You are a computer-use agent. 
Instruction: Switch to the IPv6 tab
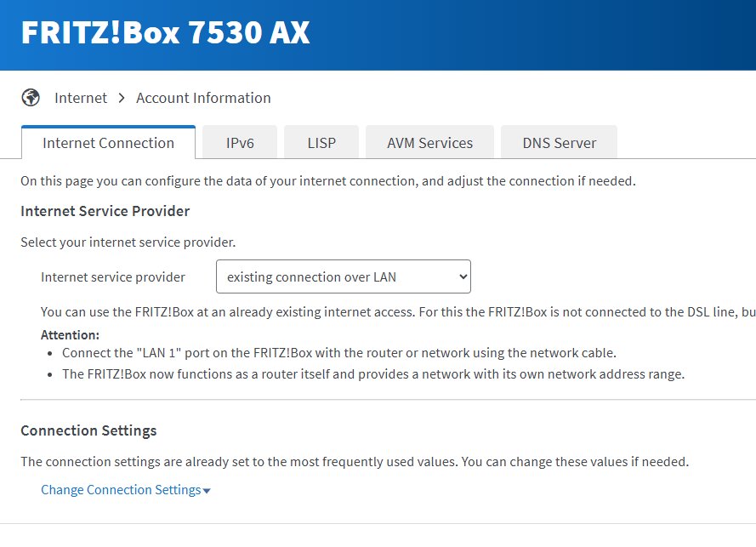(x=240, y=143)
